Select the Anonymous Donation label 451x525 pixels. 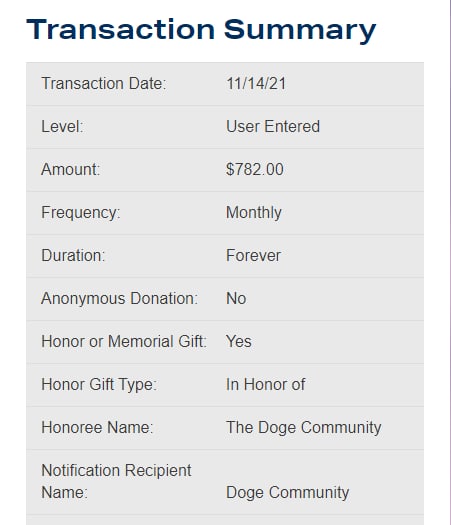coord(120,298)
